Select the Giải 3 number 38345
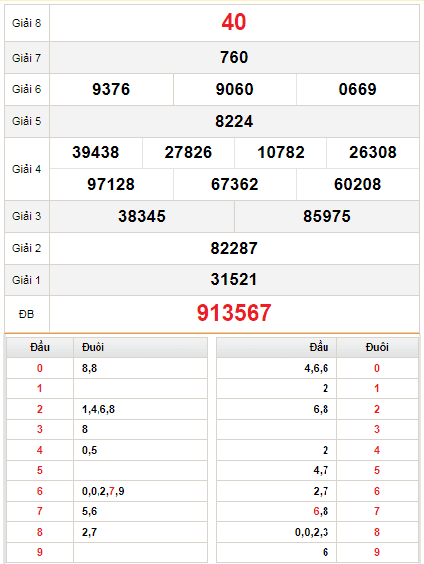424x564 pixels. 142,217
